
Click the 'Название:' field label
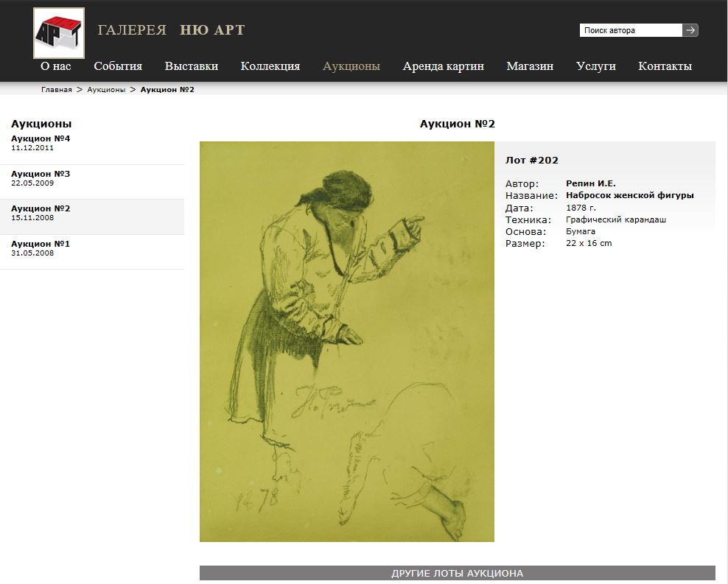531,196
